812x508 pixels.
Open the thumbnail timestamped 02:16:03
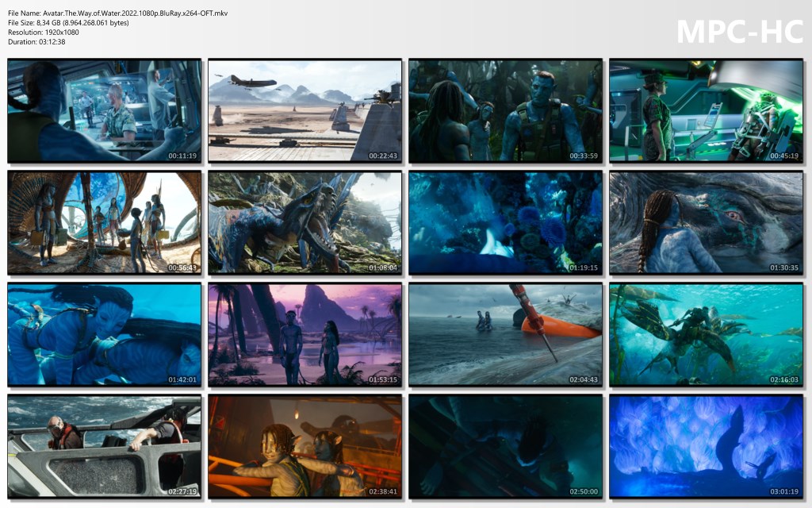click(x=707, y=335)
